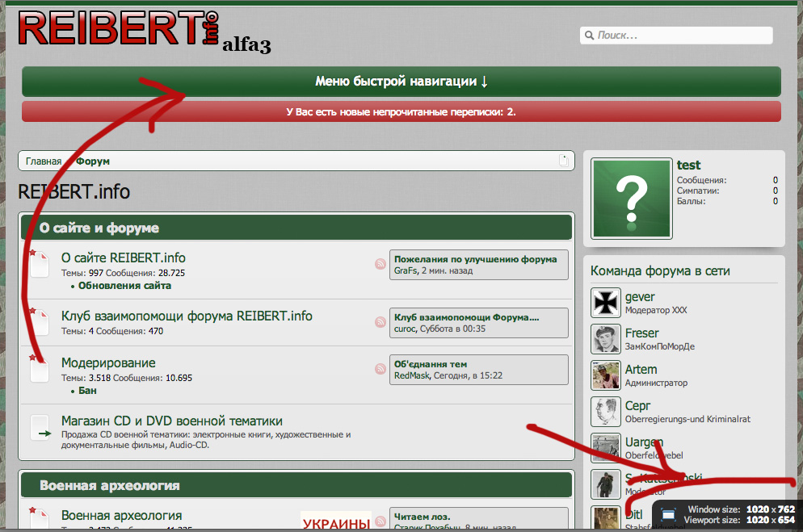Image resolution: width=803 pixels, height=532 pixels.
Task: Open GraFs user profile link
Action: [x=406, y=270]
